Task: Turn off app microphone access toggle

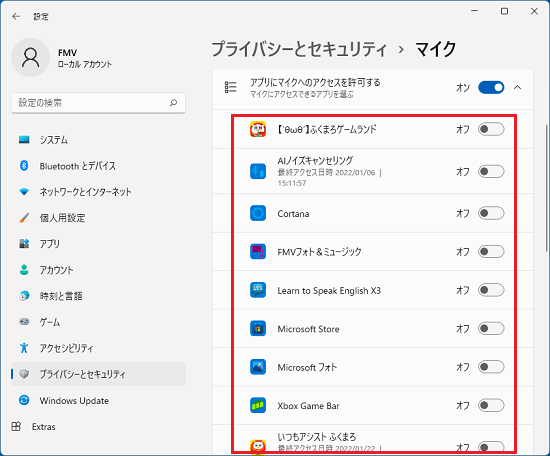Action: [x=491, y=87]
